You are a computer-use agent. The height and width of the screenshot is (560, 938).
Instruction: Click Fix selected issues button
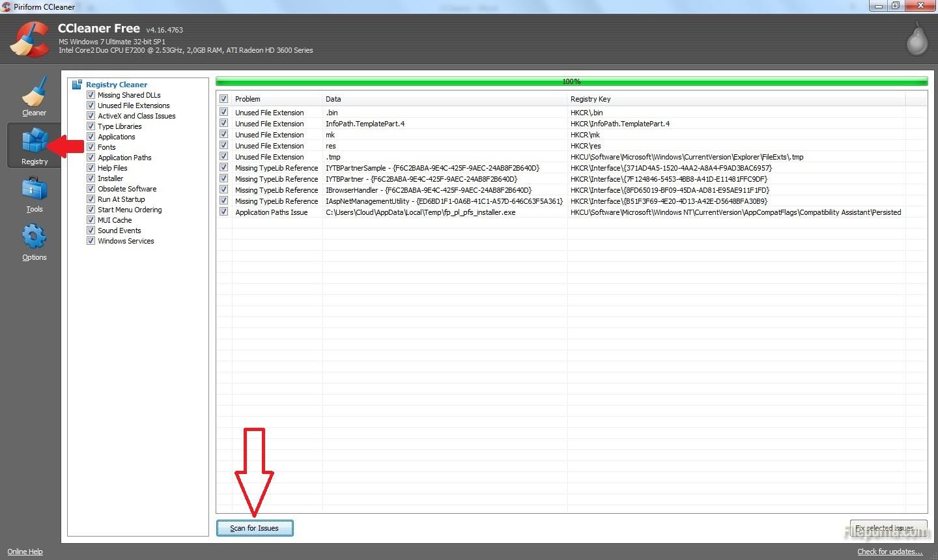tap(888, 528)
